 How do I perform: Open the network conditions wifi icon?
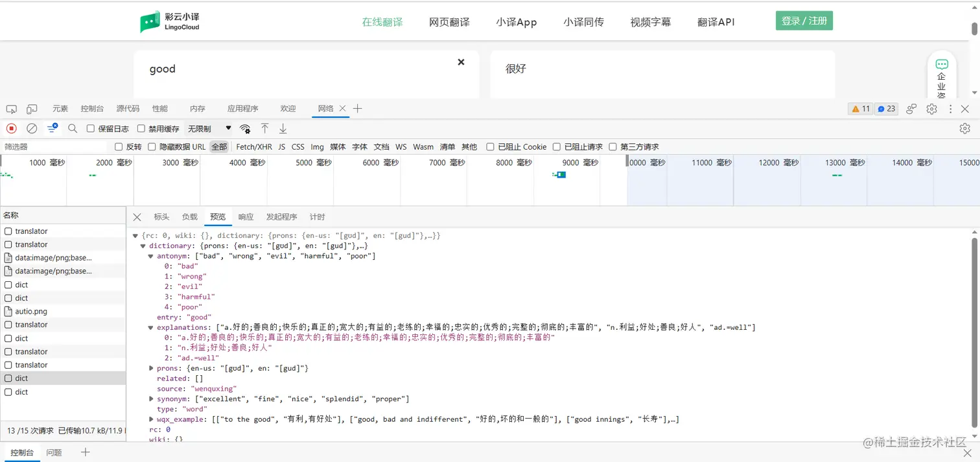pos(245,128)
